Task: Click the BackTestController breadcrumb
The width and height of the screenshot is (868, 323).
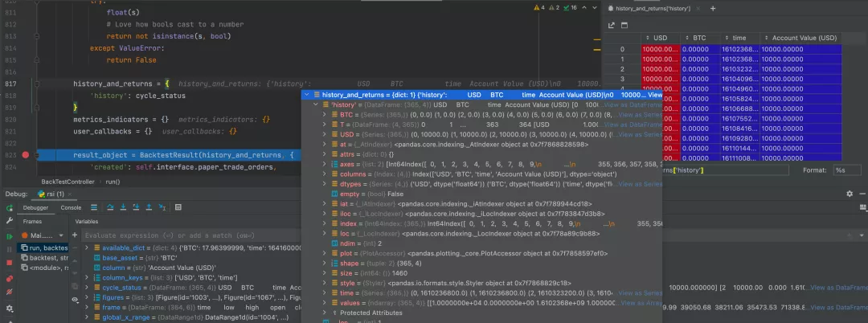Action: [x=68, y=182]
